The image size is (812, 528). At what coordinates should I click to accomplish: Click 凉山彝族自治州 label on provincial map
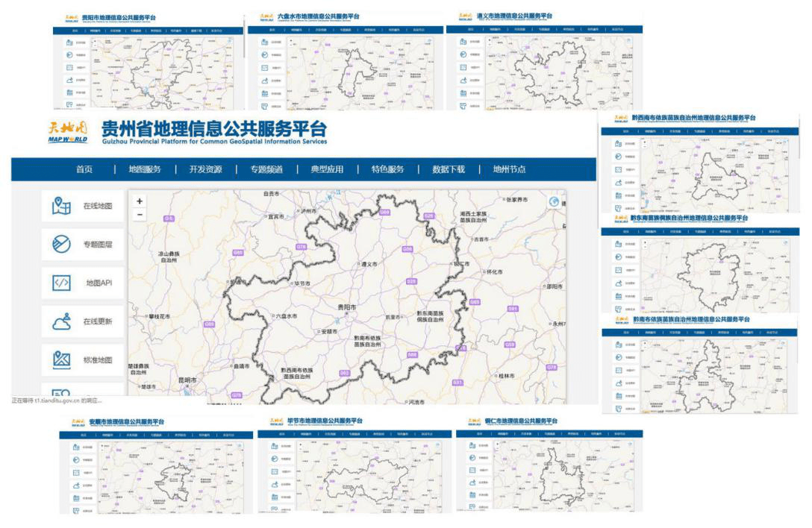coord(169,257)
